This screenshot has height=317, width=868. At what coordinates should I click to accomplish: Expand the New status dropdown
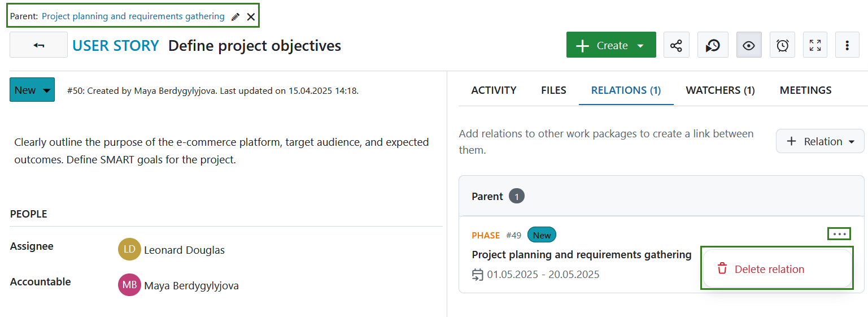[x=32, y=90]
